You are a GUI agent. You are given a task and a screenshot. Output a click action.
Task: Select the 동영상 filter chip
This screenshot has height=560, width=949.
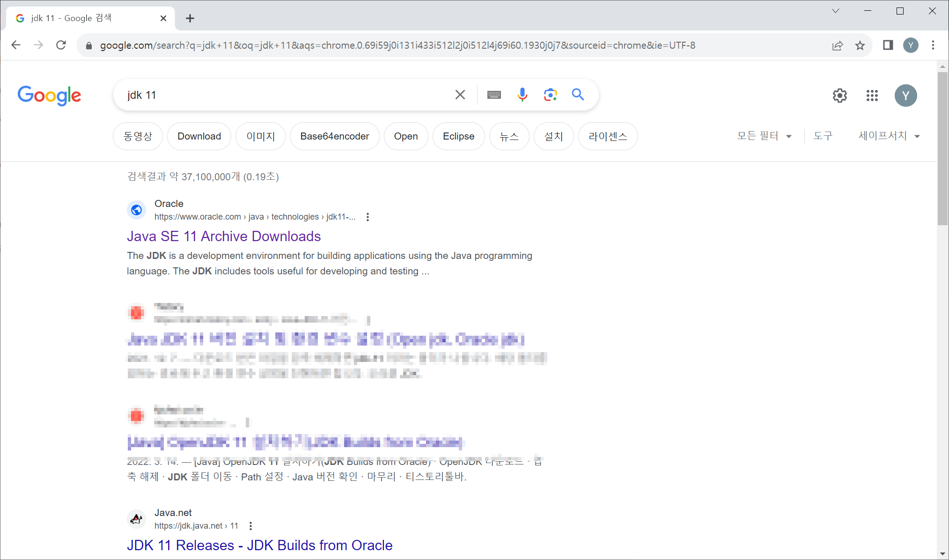pos(138,136)
